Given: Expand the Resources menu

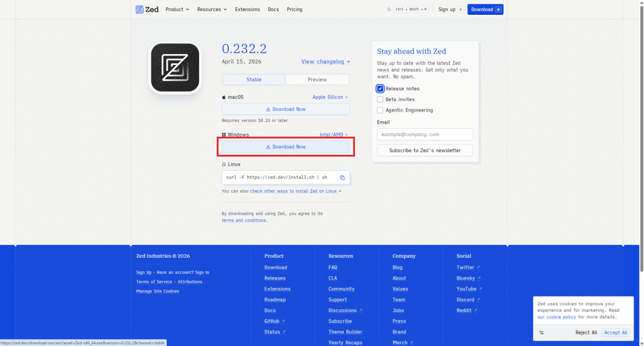Looking at the screenshot, I should coord(211,10).
